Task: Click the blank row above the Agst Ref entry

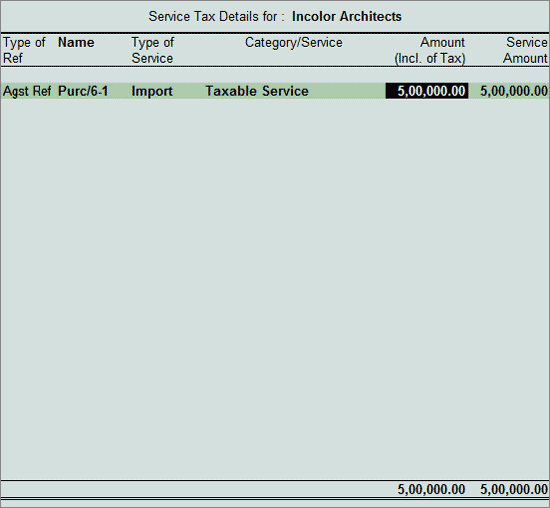Action: (275, 75)
